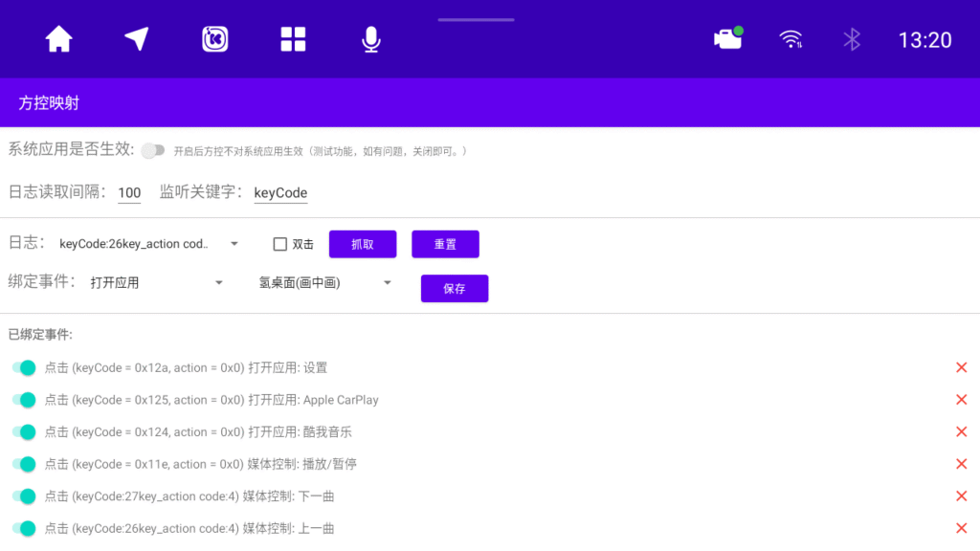980x551 pixels.
Task: Tap the Wi-Fi status icon
Action: pos(791,39)
